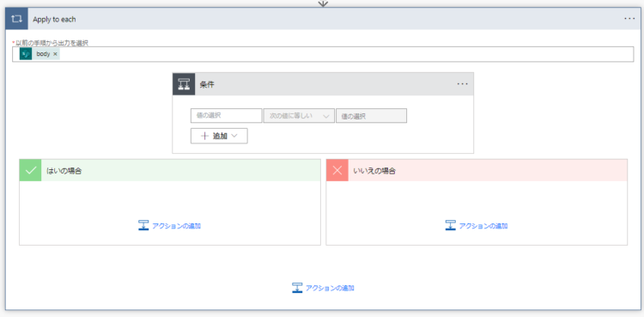Click the red X いいえの場合 icon
The height and width of the screenshot is (317, 644).
tap(337, 170)
